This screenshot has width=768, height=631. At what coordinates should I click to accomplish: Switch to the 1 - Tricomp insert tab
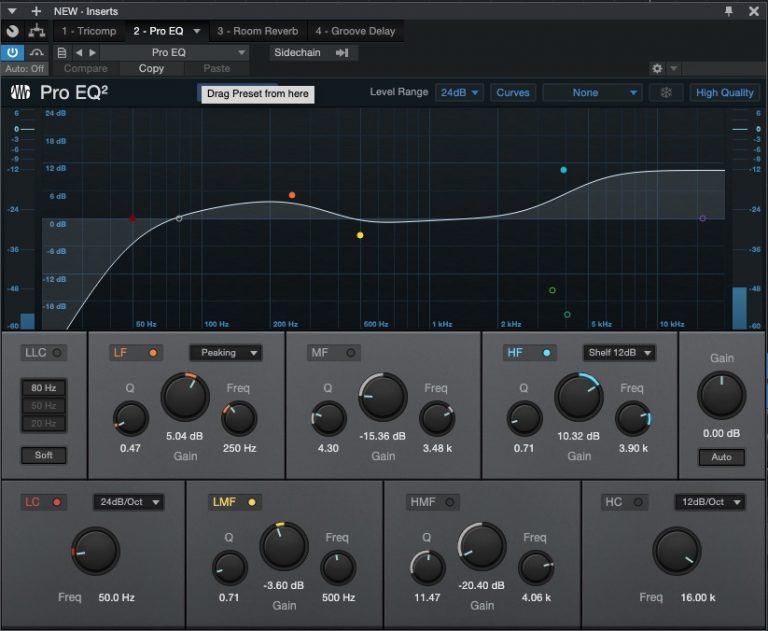point(89,31)
